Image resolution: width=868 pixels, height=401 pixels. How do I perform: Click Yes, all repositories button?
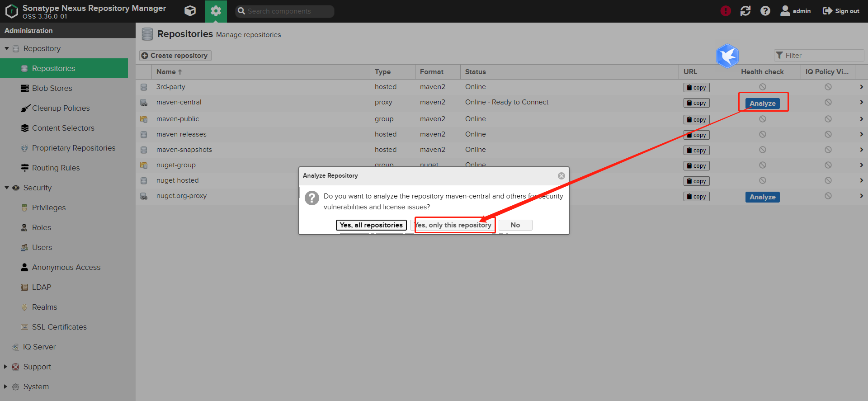coord(371,225)
